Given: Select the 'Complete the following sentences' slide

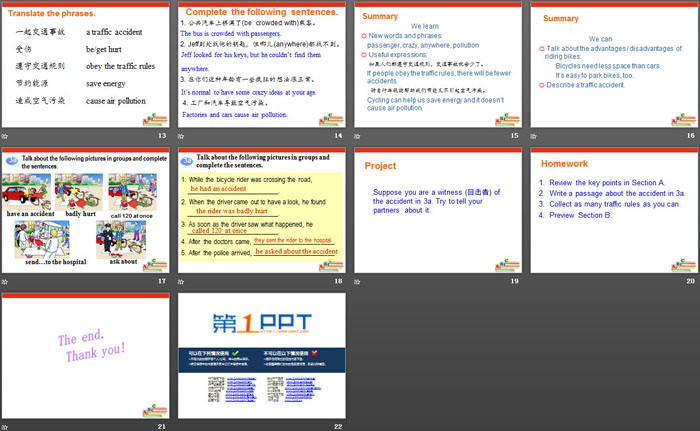Looking at the screenshot, I should [x=261, y=68].
